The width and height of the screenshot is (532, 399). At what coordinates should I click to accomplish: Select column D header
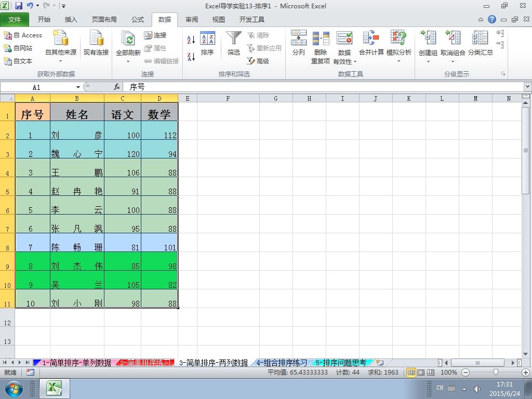[x=159, y=98]
